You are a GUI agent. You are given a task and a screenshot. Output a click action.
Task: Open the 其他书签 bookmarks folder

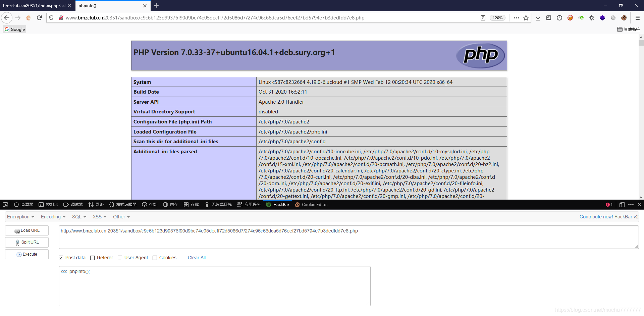tap(629, 29)
